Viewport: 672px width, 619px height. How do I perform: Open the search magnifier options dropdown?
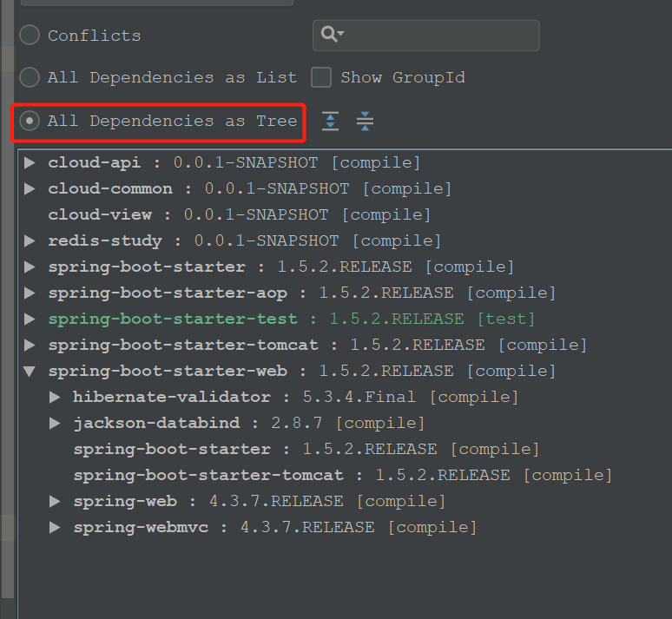pos(333,34)
